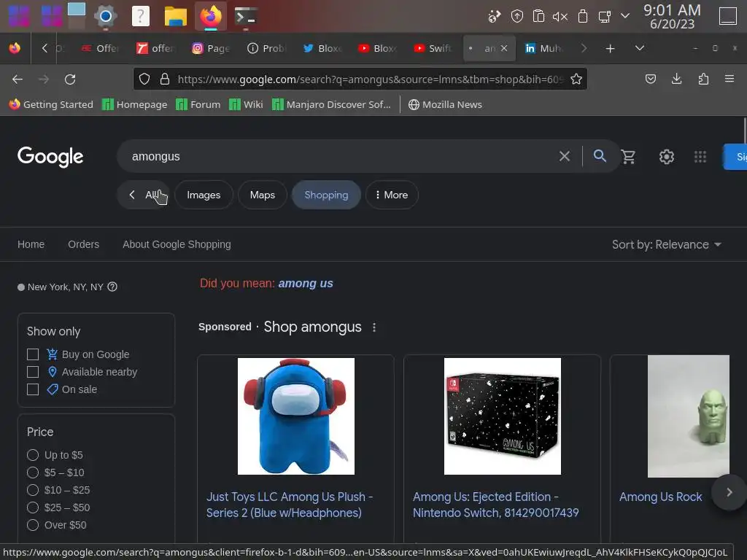Open the Pocket save icon
747x560 pixels.
pos(650,79)
